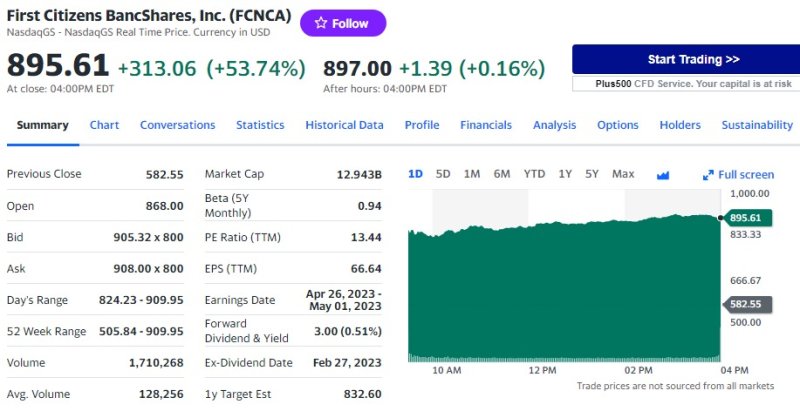Switch chart range to 1M
The width and height of the screenshot is (800, 411).
click(472, 174)
